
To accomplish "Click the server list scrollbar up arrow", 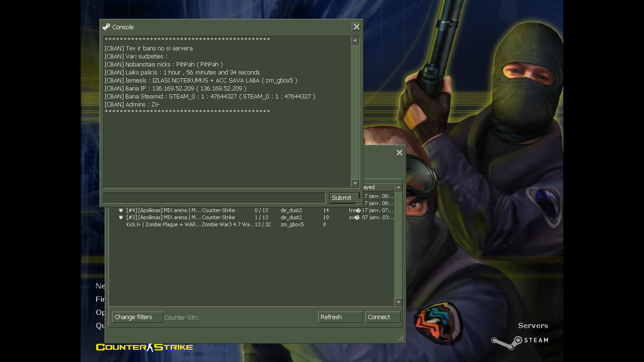I will [398, 187].
